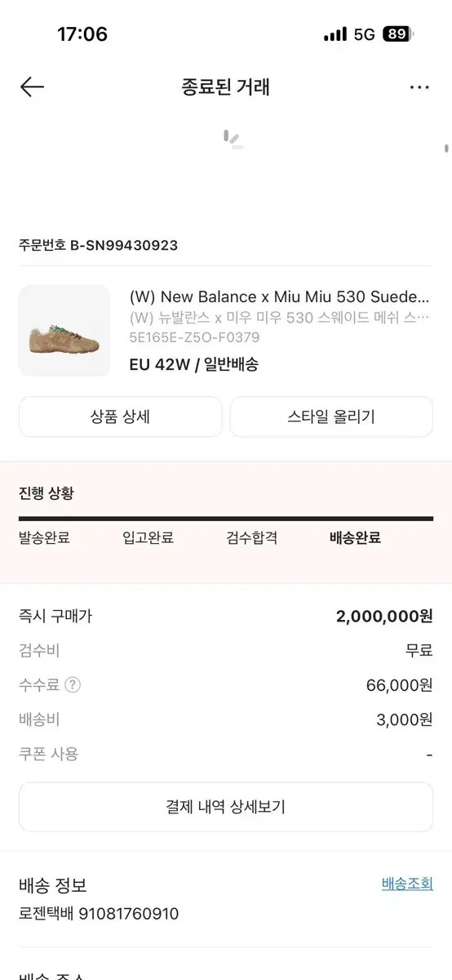The width and height of the screenshot is (452, 980).
Task: Tap the page scrollbar handle
Action: [446, 149]
